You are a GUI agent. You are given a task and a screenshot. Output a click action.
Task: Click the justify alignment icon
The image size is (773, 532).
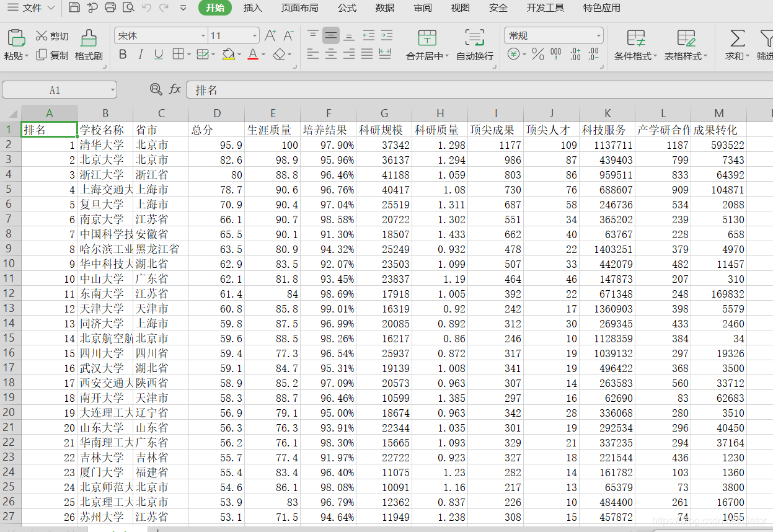[x=367, y=54]
